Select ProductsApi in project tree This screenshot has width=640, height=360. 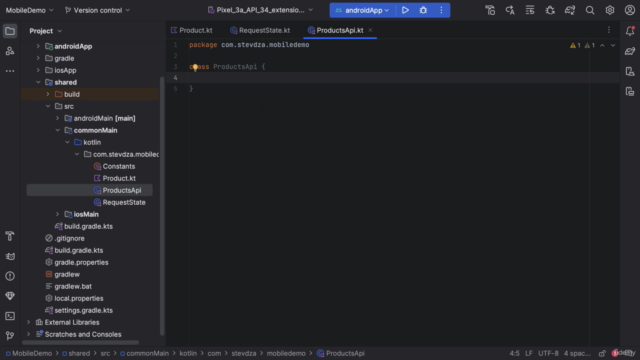[x=122, y=190]
